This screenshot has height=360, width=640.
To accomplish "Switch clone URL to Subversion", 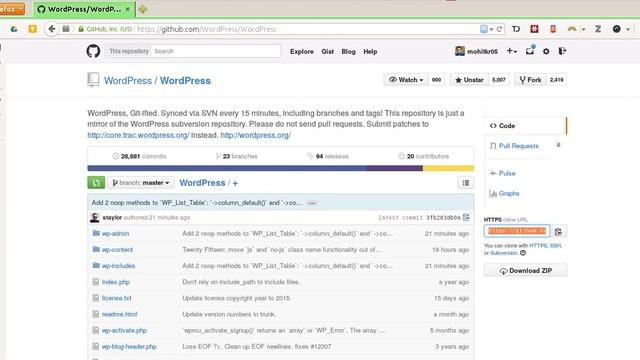I will pyautogui.click(x=503, y=253).
